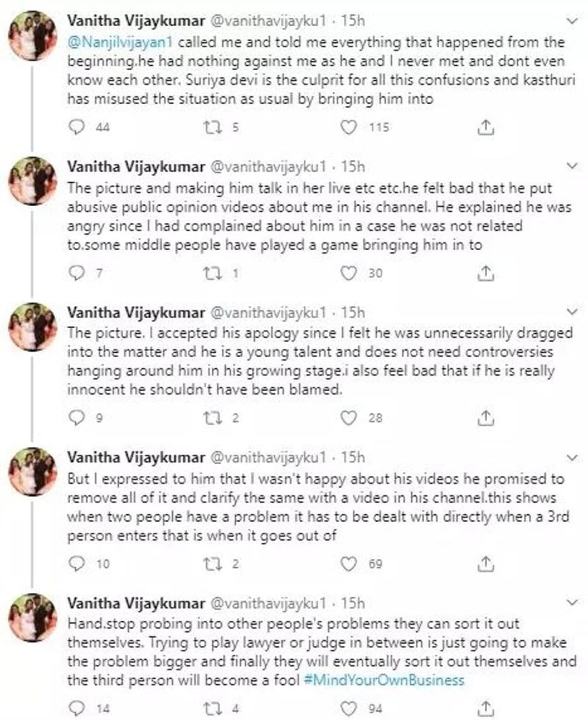
Task: Like the tweet with 30 likes
Action: tap(348, 273)
